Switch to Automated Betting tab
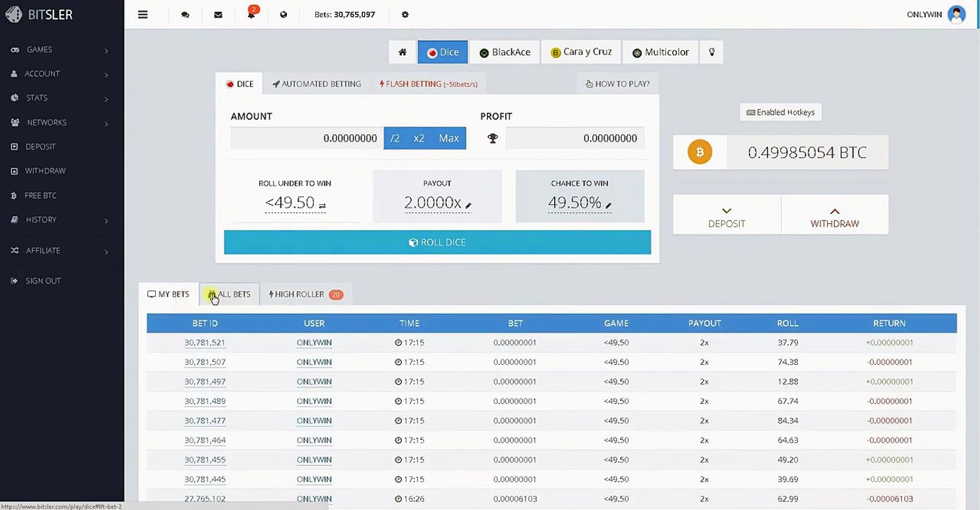The width and height of the screenshot is (980, 510). pos(317,84)
